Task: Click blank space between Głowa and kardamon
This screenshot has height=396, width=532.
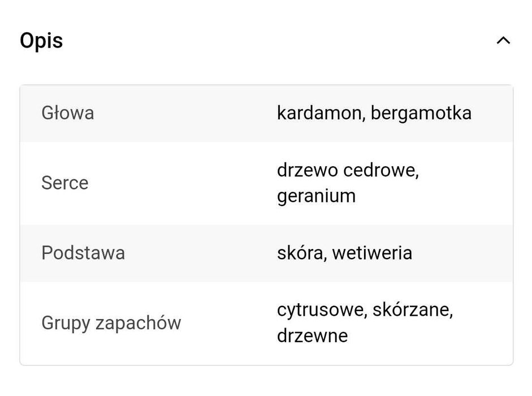Action: 187,113
